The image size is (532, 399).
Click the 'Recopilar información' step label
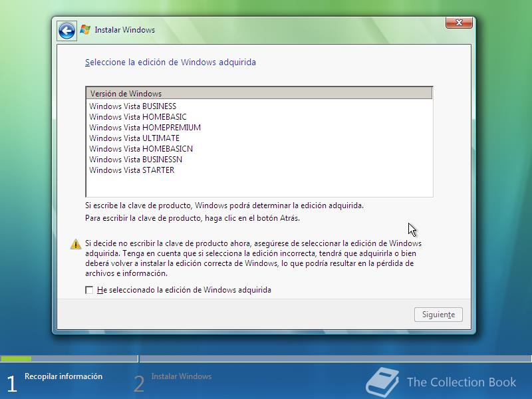pos(63,376)
